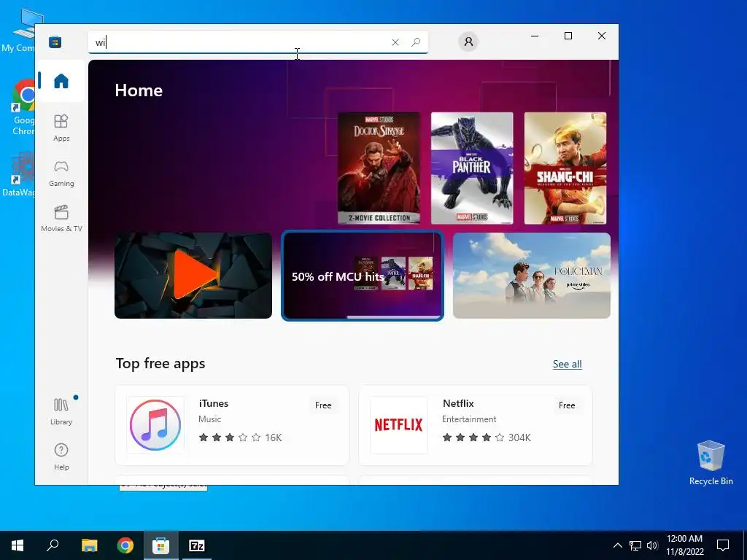Select the My Policeman Prime Video tile
The height and width of the screenshot is (560, 747).
532,276
